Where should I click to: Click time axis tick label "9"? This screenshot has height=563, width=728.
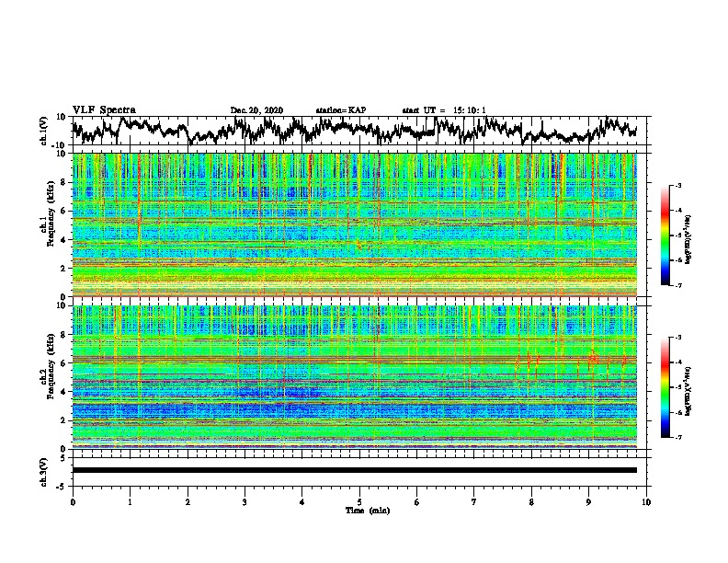coord(588,502)
